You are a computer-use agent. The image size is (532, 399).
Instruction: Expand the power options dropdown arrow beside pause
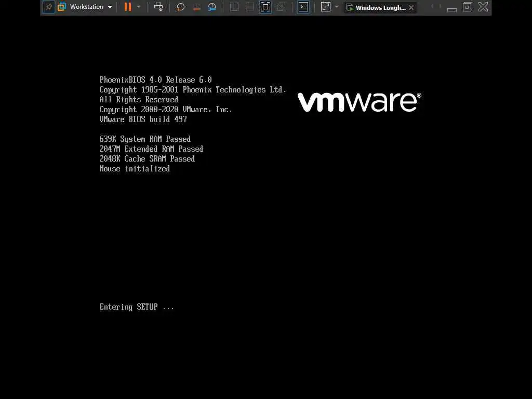tap(139, 7)
